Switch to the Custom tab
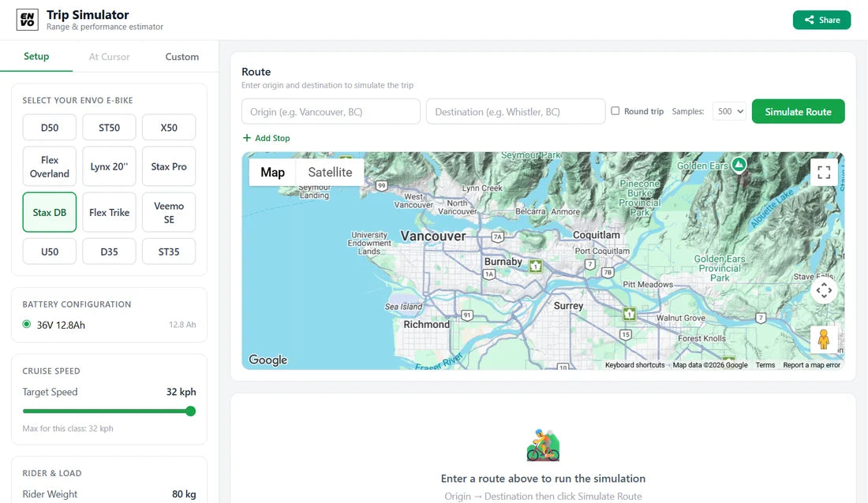Viewport: 868px width, 503px height. (181, 57)
